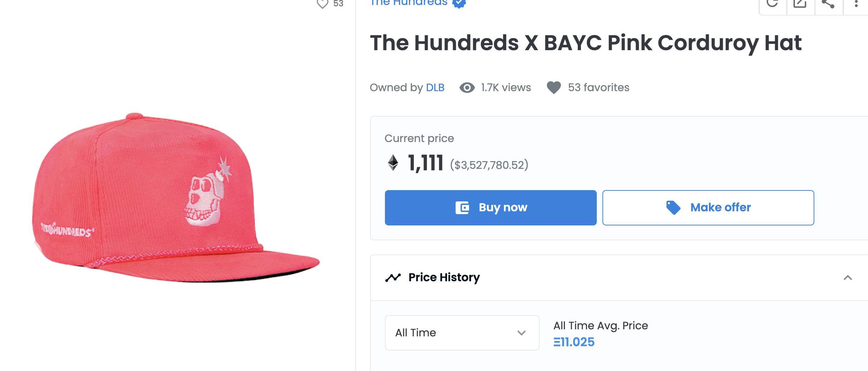The height and width of the screenshot is (371, 868).
Task: Click the Ethereum logo beside the price
Action: [393, 163]
